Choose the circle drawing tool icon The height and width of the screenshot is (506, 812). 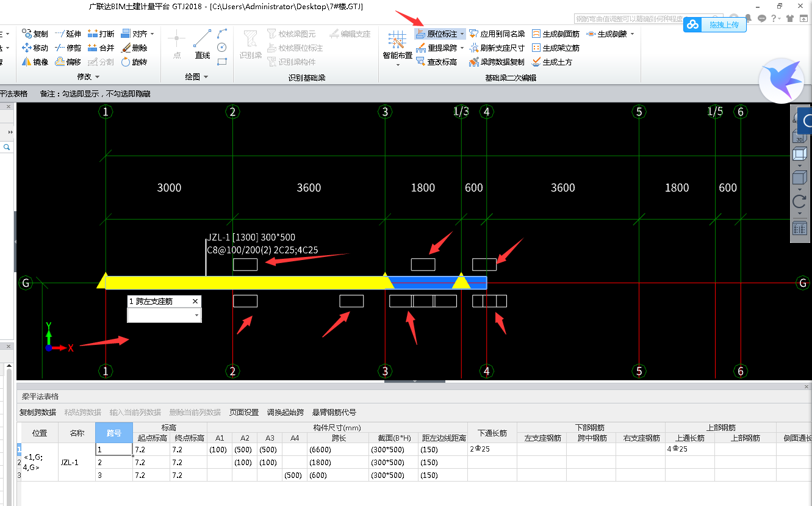pos(222,47)
